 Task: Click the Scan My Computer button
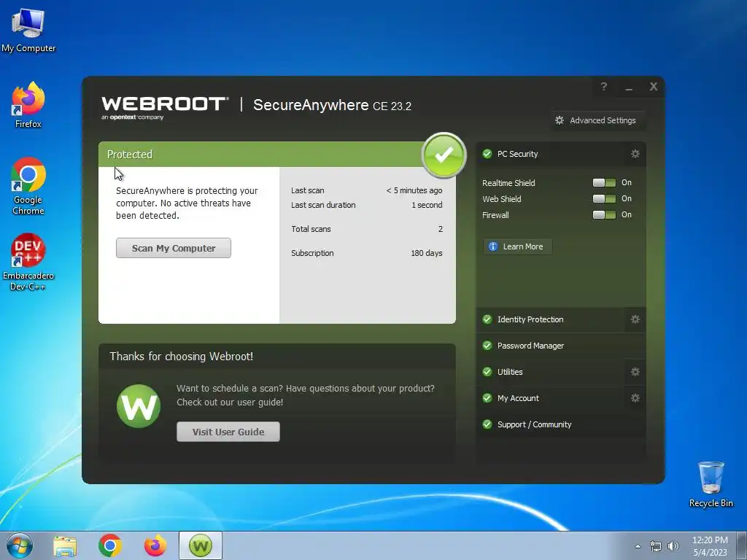click(174, 248)
